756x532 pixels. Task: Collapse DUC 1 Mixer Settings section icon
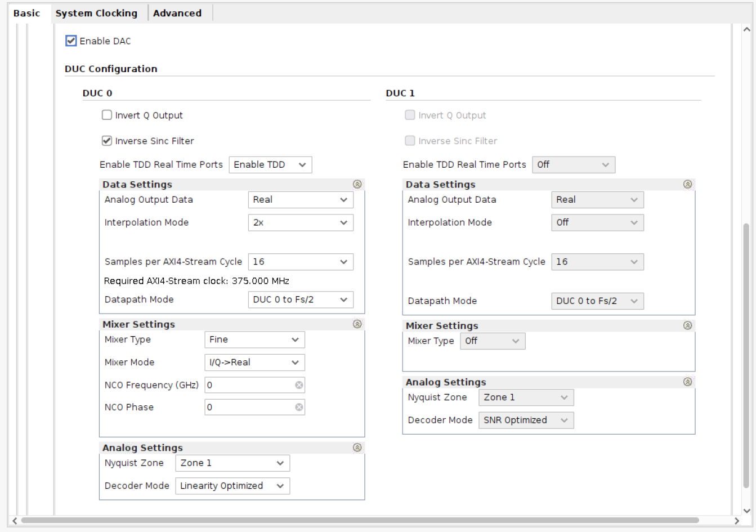point(687,325)
